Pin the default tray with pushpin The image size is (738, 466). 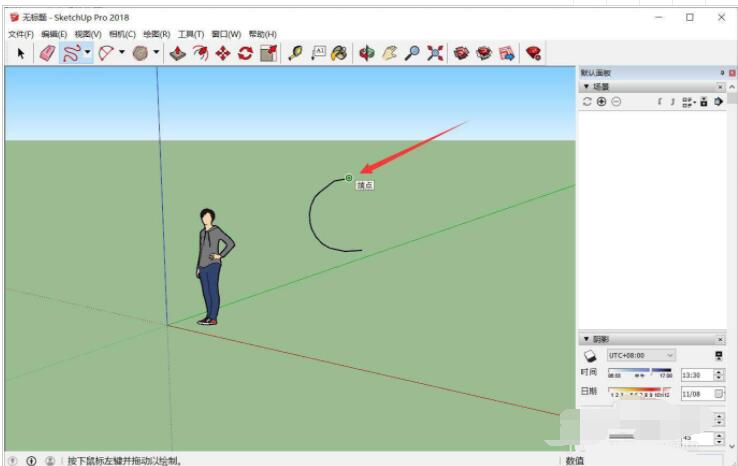point(722,73)
